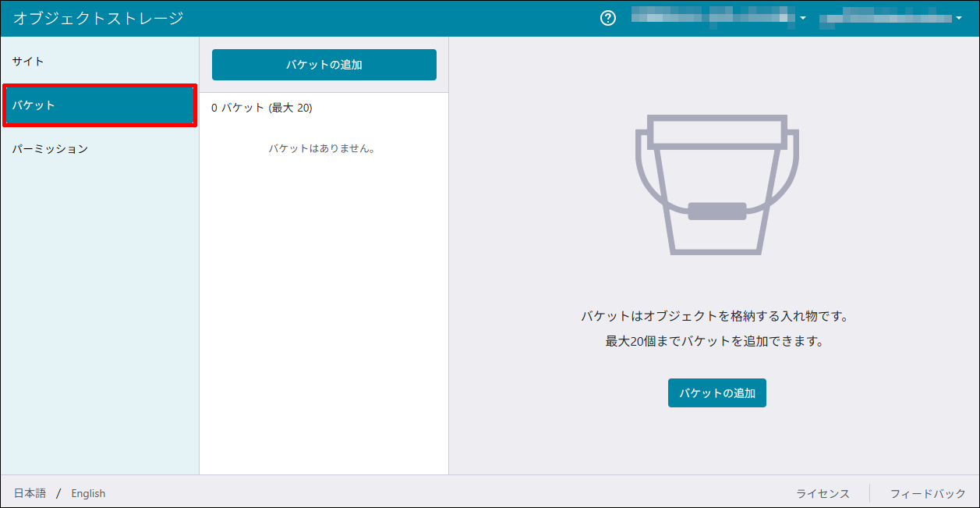The width and height of the screenshot is (980, 508).
Task: Open the フィードバック link in footer
Action: click(928, 493)
